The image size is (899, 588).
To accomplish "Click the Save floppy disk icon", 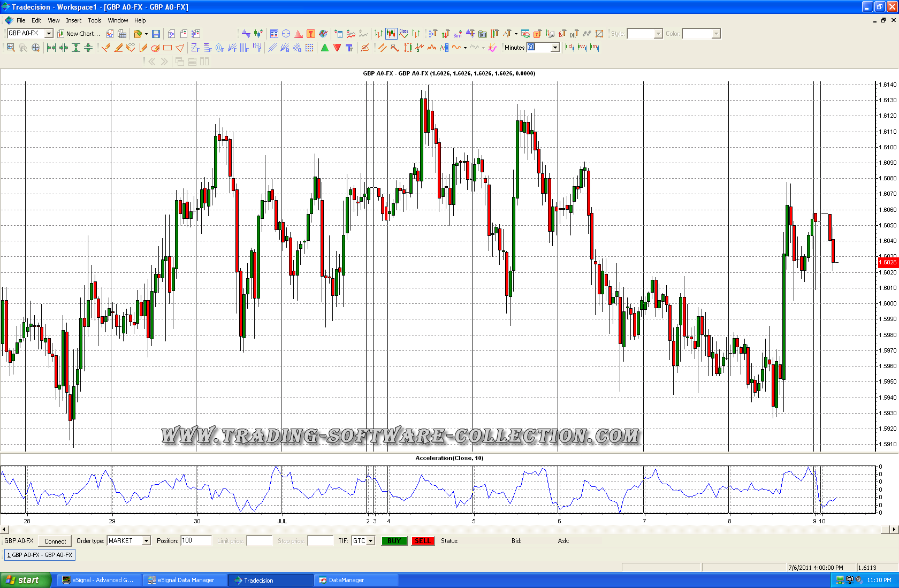I will (156, 34).
